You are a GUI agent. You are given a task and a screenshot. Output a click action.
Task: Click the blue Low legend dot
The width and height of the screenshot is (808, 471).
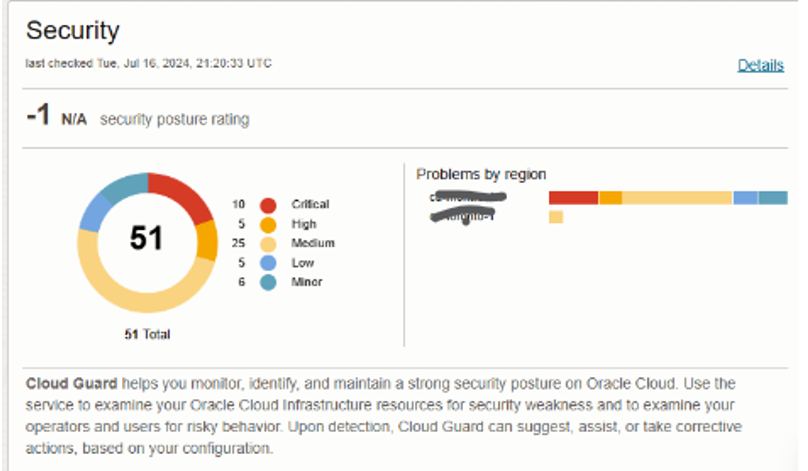pos(267,263)
